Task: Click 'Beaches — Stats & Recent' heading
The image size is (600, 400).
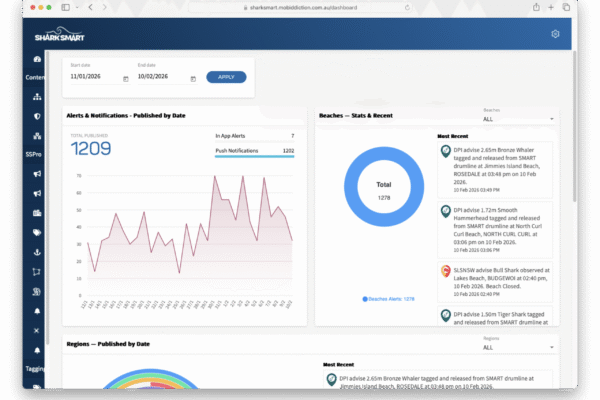Action: click(356, 115)
